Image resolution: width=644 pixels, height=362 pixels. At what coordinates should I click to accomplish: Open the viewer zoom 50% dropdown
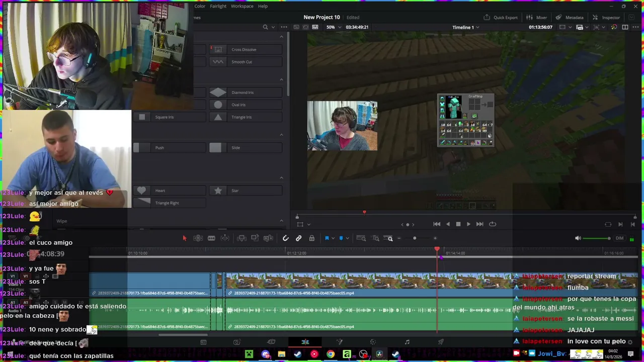(334, 27)
